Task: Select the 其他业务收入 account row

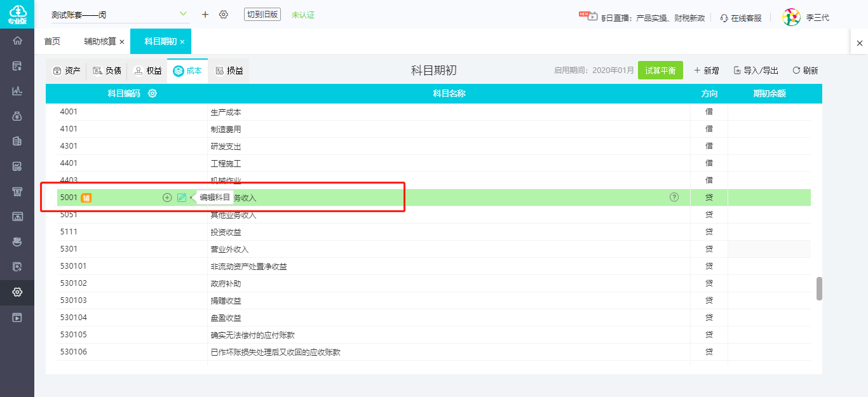Action: pos(434,215)
